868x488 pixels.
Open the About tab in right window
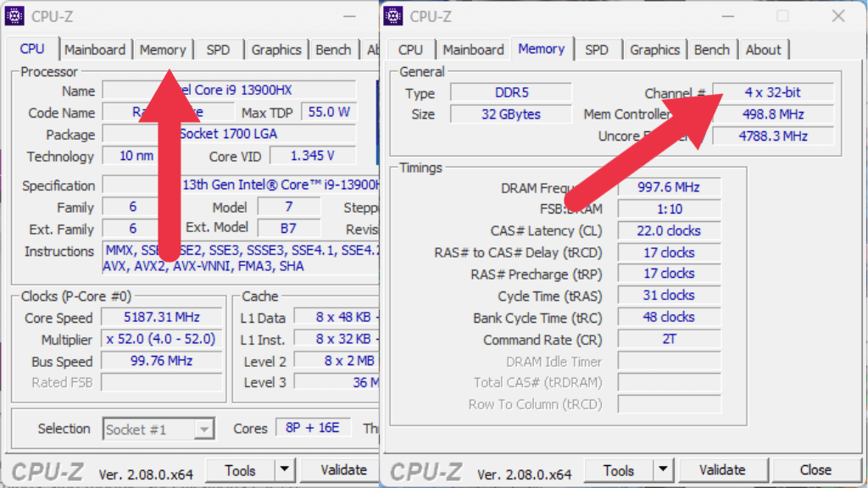pyautogui.click(x=763, y=49)
